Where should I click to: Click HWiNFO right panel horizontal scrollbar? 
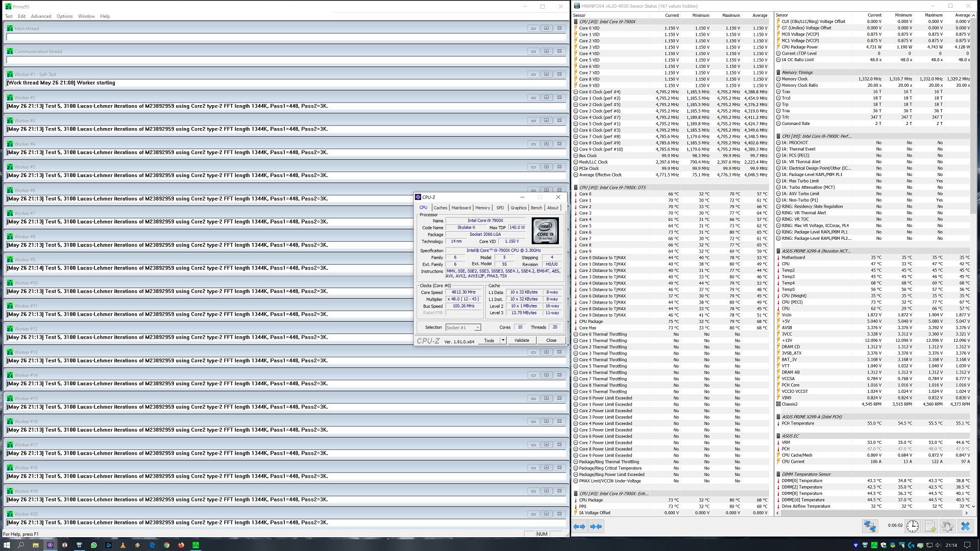pyautogui.click(x=872, y=513)
